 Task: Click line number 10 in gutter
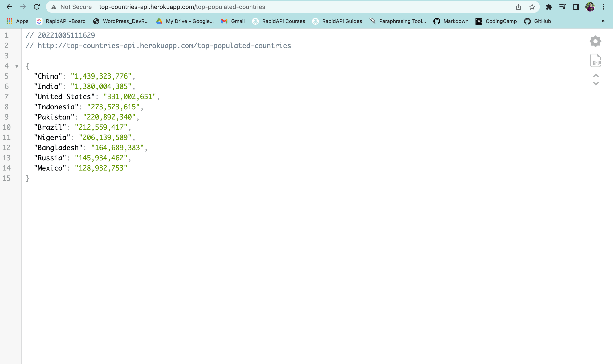(x=7, y=127)
